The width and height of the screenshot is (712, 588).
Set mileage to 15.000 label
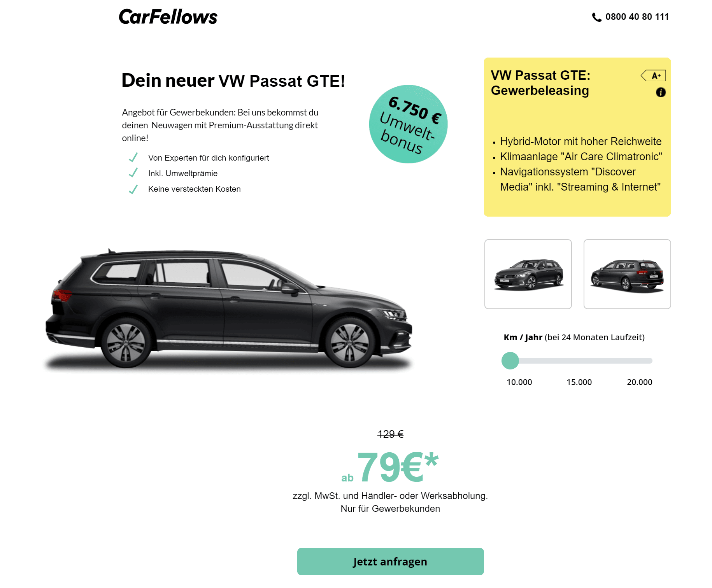[x=579, y=382]
